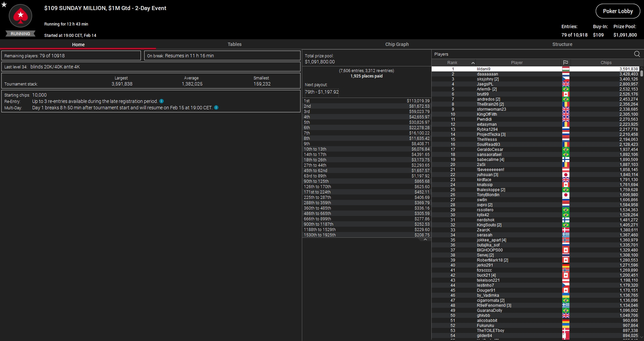The height and width of the screenshot is (341, 644).
Task: Click the Remaining players 79 of 10918 box
Action: click(71, 56)
